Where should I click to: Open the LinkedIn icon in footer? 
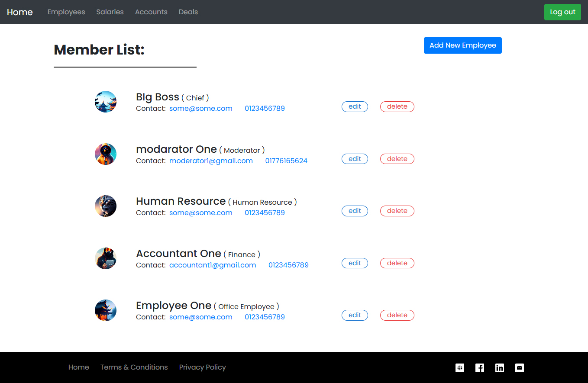pyautogui.click(x=500, y=368)
